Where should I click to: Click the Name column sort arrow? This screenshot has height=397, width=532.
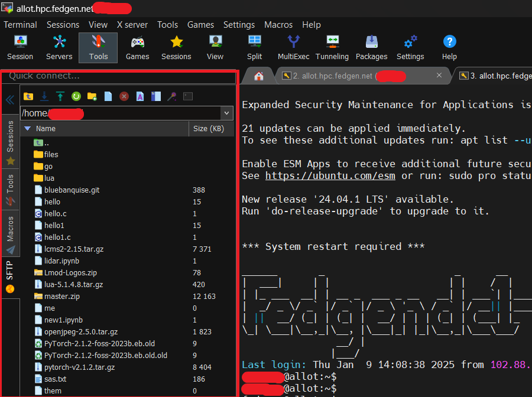(x=28, y=128)
